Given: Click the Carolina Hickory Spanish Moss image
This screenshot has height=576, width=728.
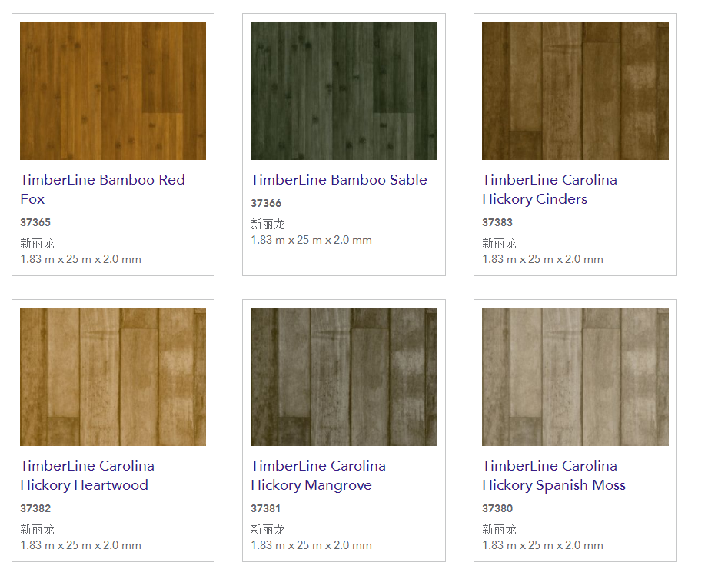Looking at the screenshot, I should coord(575,377).
